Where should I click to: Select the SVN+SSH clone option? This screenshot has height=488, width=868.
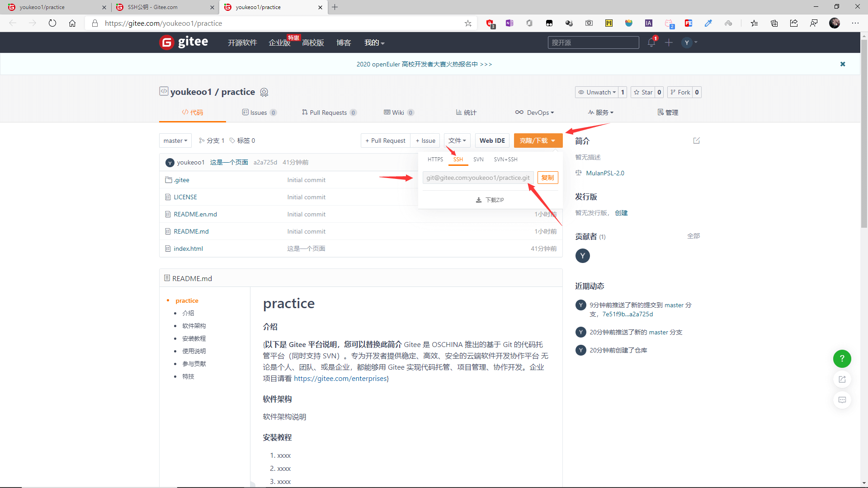tap(505, 160)
